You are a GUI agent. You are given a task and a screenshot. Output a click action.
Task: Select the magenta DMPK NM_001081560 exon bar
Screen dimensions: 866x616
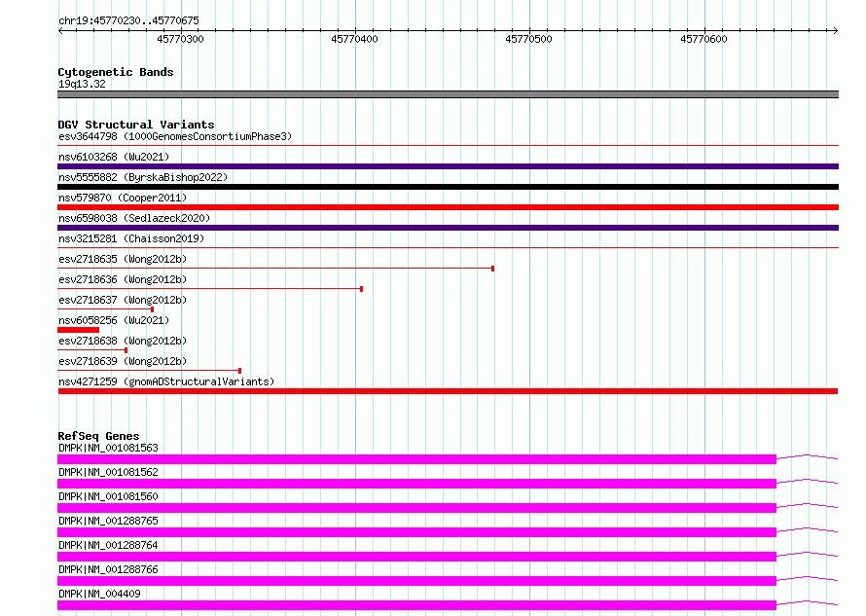tap(417, 508)
